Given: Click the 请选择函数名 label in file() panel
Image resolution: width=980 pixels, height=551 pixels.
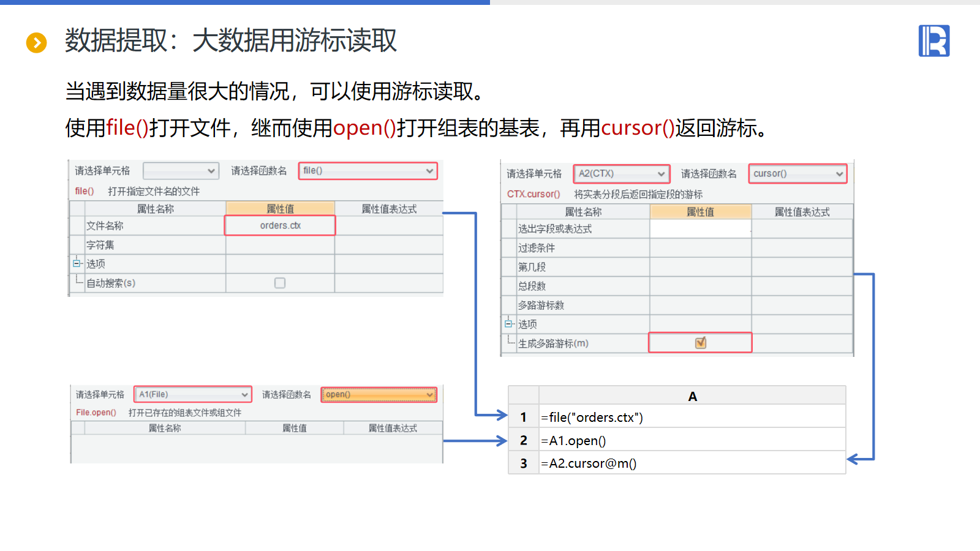Looking at the screenshot, I should [259, 171].
